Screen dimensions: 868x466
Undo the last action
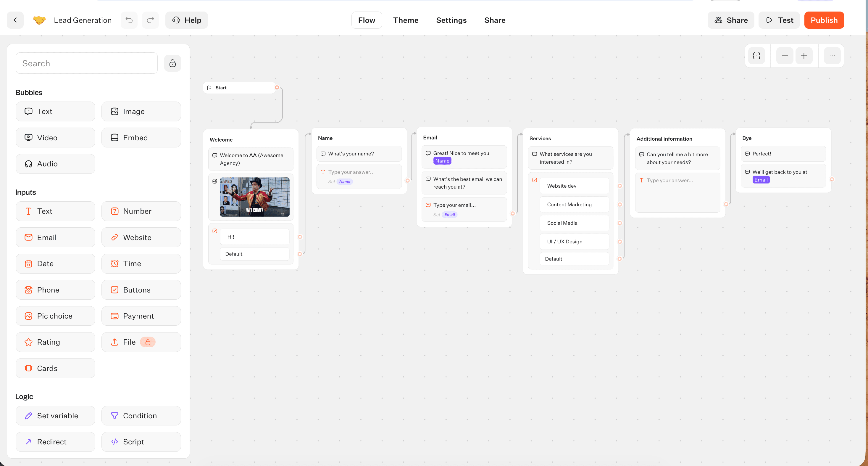click(129, 20)
